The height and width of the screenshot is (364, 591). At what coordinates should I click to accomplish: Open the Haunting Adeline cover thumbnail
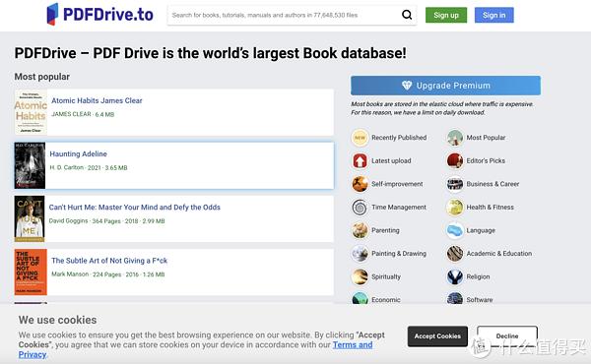point(30,165)
